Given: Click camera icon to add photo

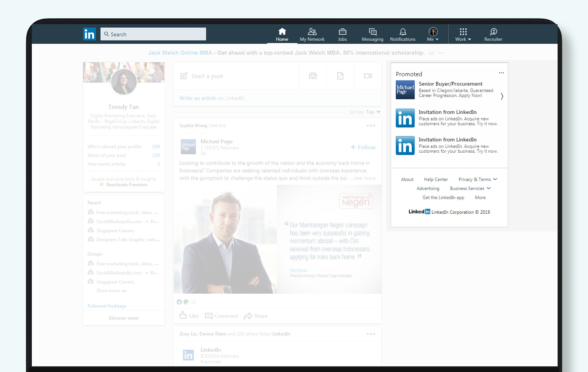Looking at the screenshot, I should click(313, 76).
